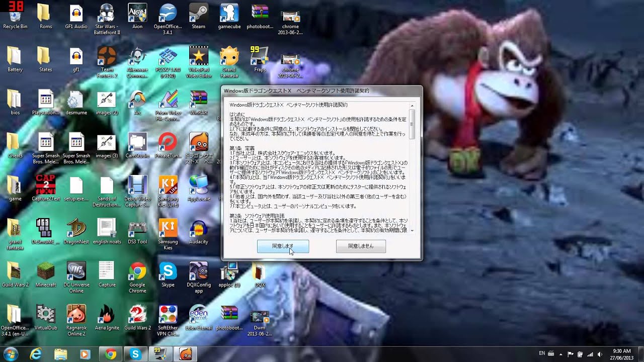
Task: Click the license dialog scroll up arrow
Action: pos(412,106)
